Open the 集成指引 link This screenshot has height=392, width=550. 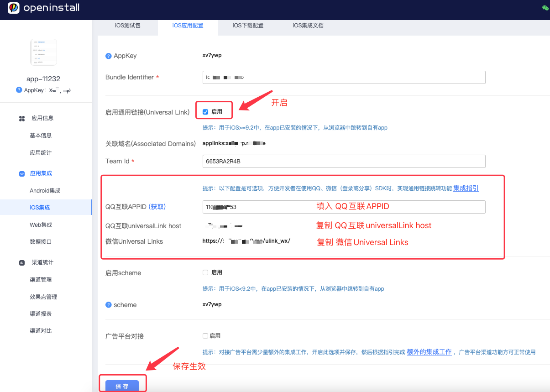[466, 188]
